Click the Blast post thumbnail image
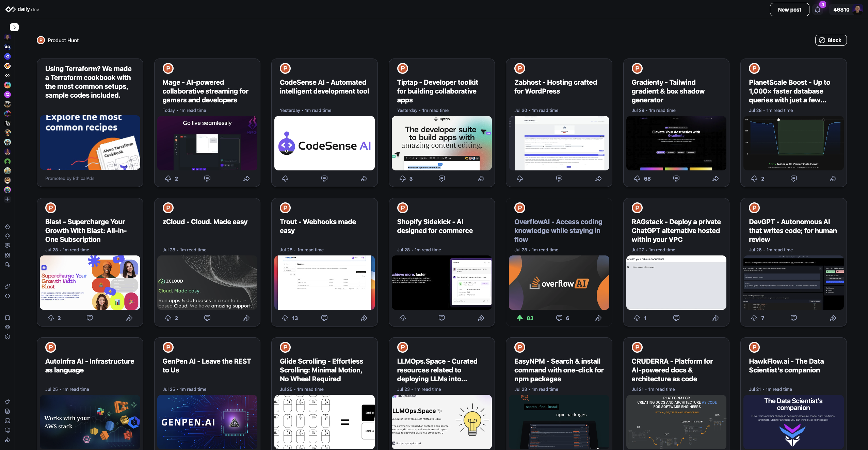868x450 pixels. 90,283
